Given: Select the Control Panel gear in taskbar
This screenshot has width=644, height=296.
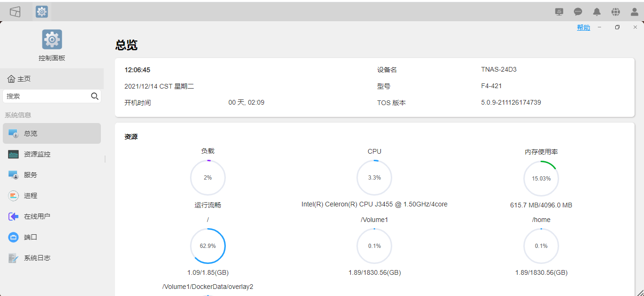Looking at the screenshot, I should click(42, 12).
